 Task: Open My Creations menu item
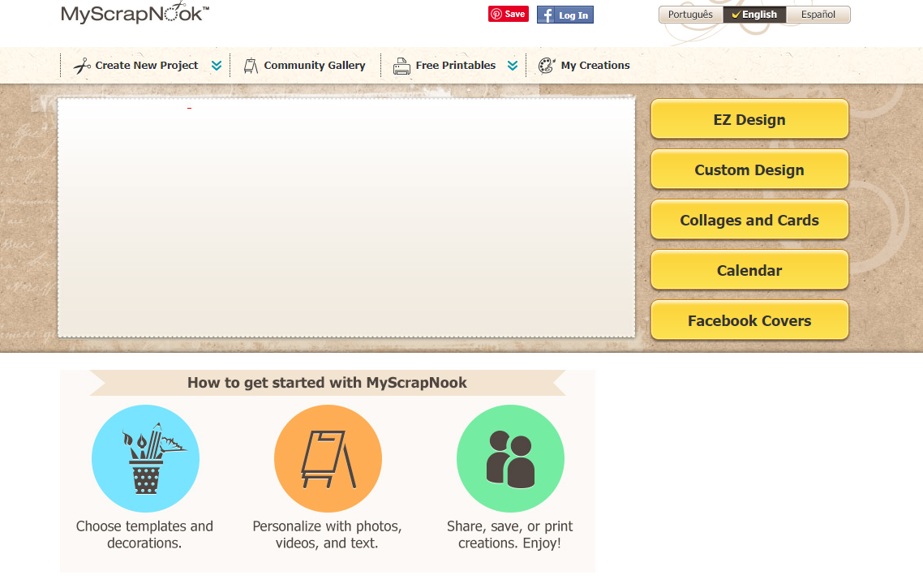(x=595, y=66)
